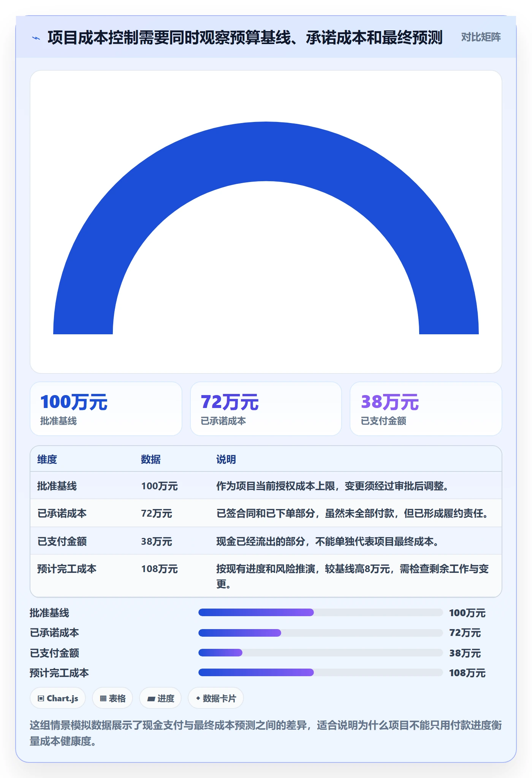Click the 对比矩阵 label in header
Viewport: 532px width, 778px height.
481,37
